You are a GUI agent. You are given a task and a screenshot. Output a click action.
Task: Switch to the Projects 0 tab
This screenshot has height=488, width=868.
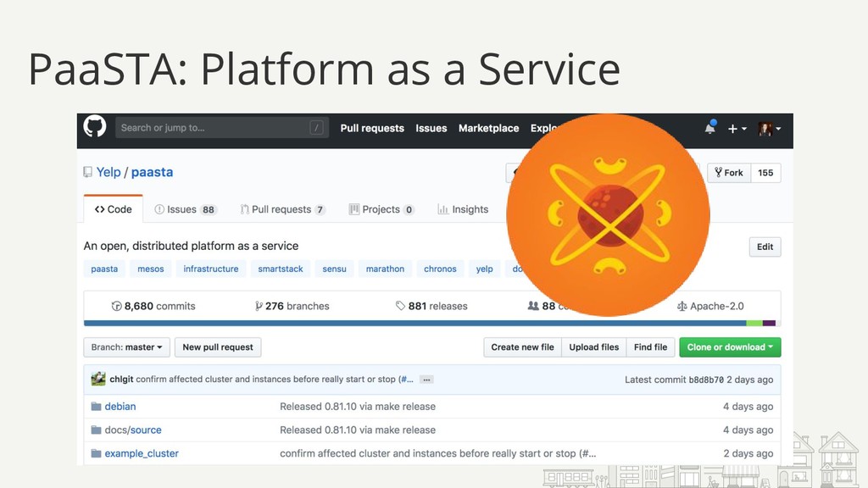coord(381,209)
